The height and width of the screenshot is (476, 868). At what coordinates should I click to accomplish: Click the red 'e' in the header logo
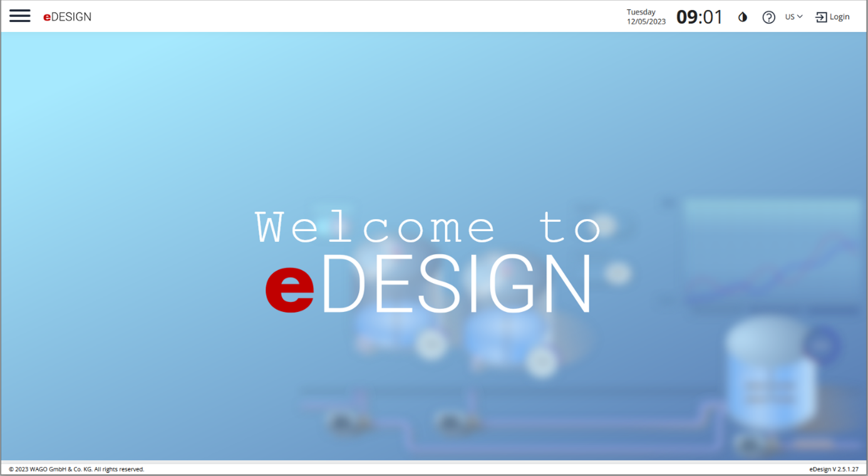coord(46,18)
